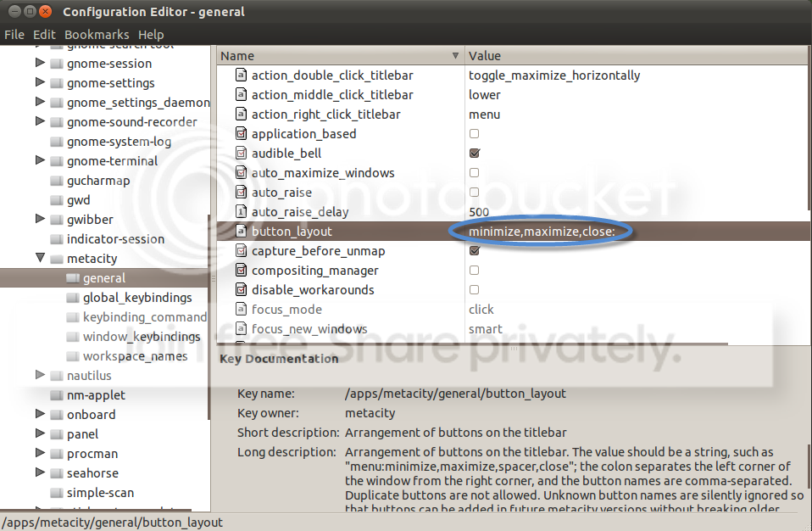
Task: Toggle the capture_before_unmap checkbox
Action: click(x=475, y=251)
